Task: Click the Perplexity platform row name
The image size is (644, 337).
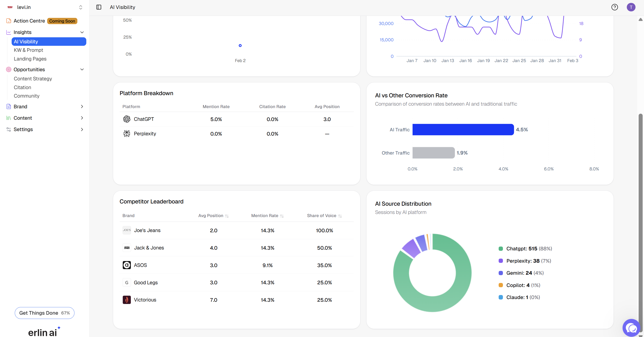Action: [145, 134]
